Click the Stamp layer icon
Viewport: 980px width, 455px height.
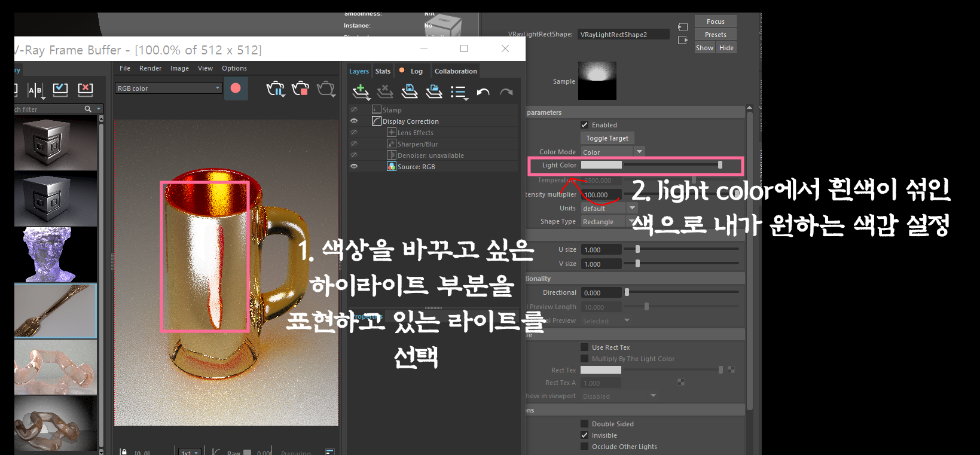pos(377,109)
